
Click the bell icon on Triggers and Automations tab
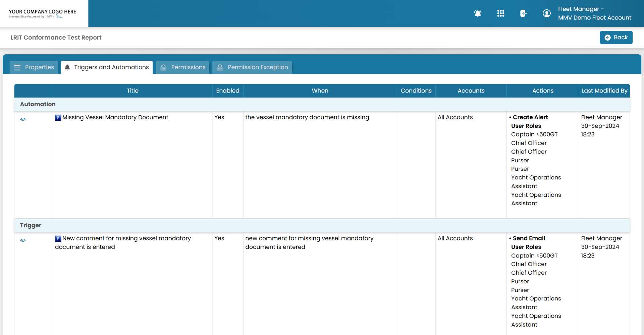tap(67, 67)
